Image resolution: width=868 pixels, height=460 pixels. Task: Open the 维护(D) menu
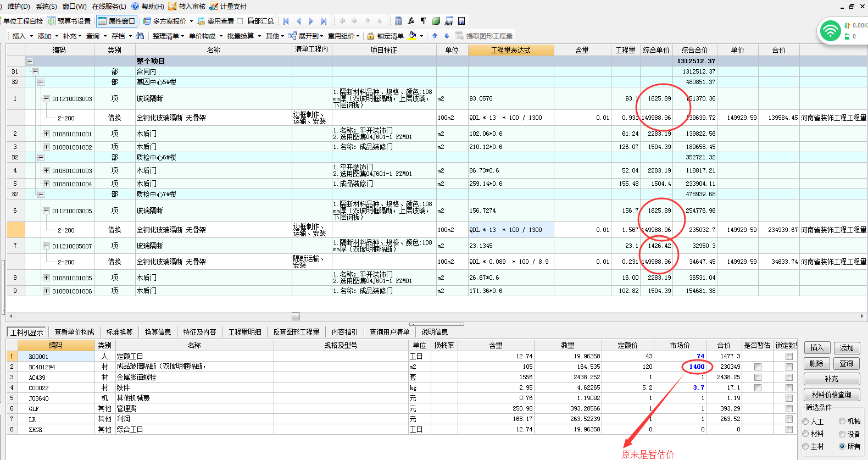(19, 7)
